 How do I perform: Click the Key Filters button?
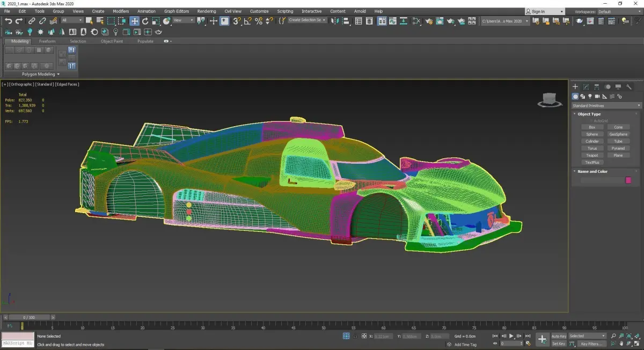[x=591, y=344]
